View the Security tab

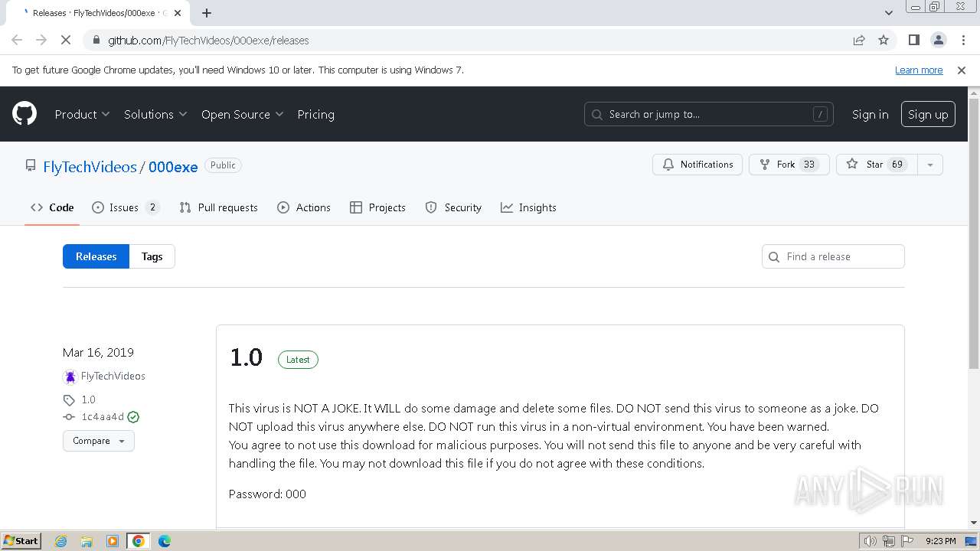click(x=453, y=207)
